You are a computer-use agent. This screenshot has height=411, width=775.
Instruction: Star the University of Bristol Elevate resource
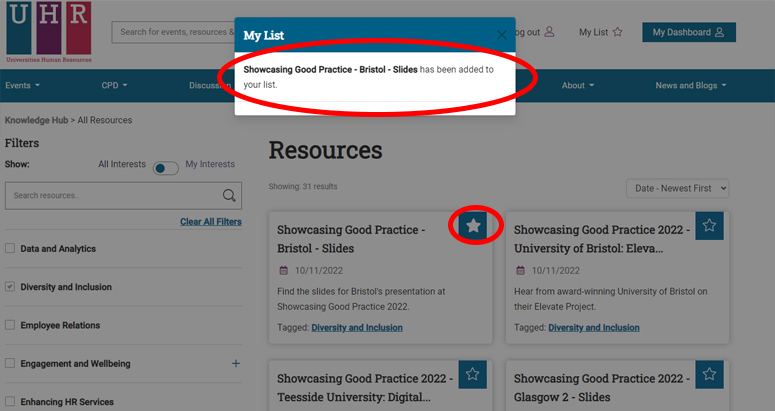(x=709, y=226)
